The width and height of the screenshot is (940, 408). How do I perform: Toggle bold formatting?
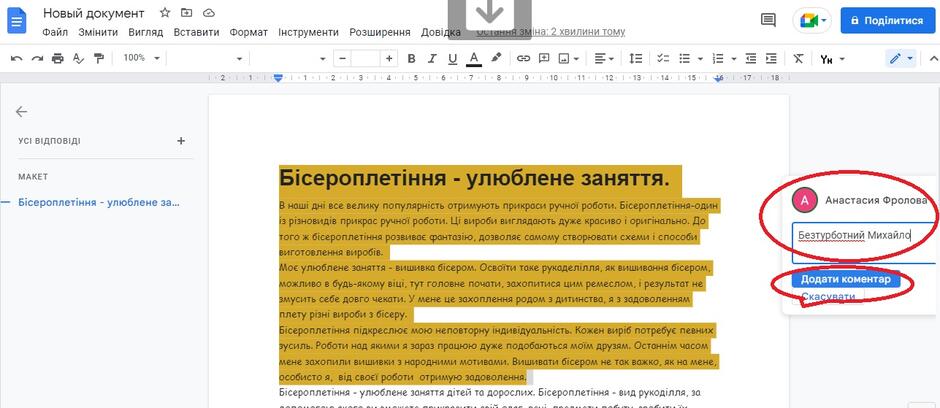click(411, 58)
